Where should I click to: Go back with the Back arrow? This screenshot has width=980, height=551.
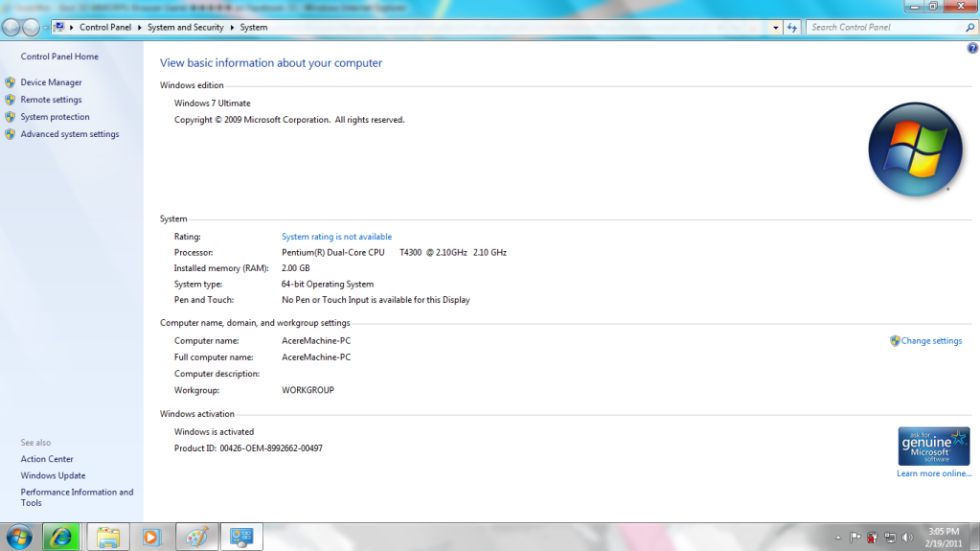pyautogui.click(x=11, y=28)
